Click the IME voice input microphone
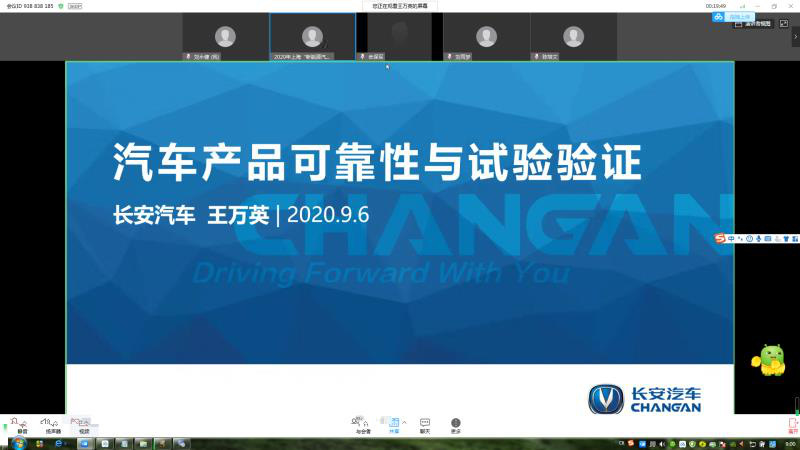The height and width of the screenshot is (450, 800). click(x=759, y=238)
